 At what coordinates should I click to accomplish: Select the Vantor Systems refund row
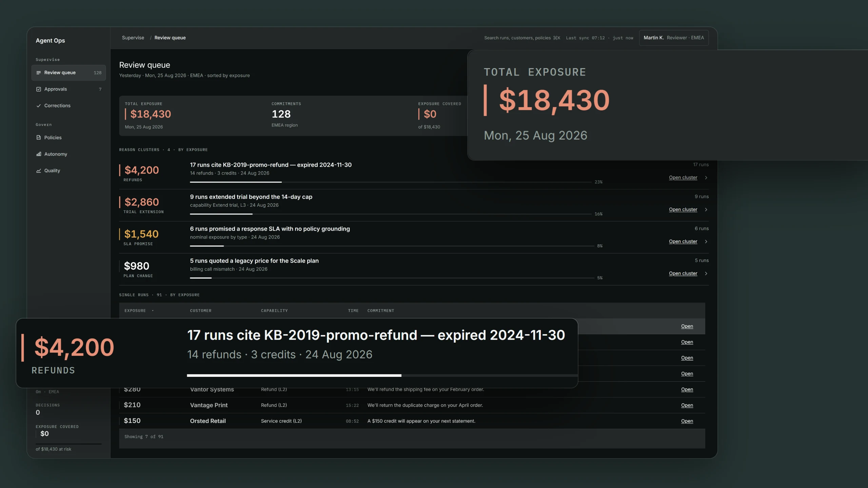[412, 390]
